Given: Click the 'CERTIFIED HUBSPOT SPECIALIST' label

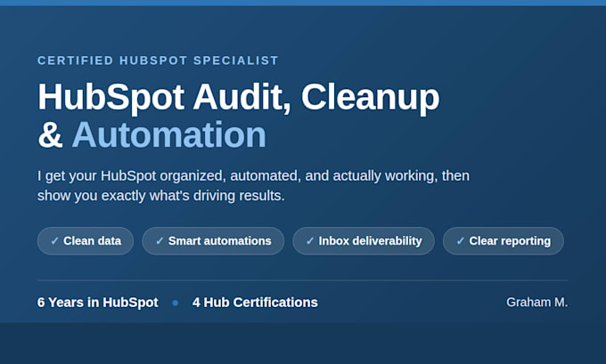Looking at the screenshot, I should tap(158, 61).
